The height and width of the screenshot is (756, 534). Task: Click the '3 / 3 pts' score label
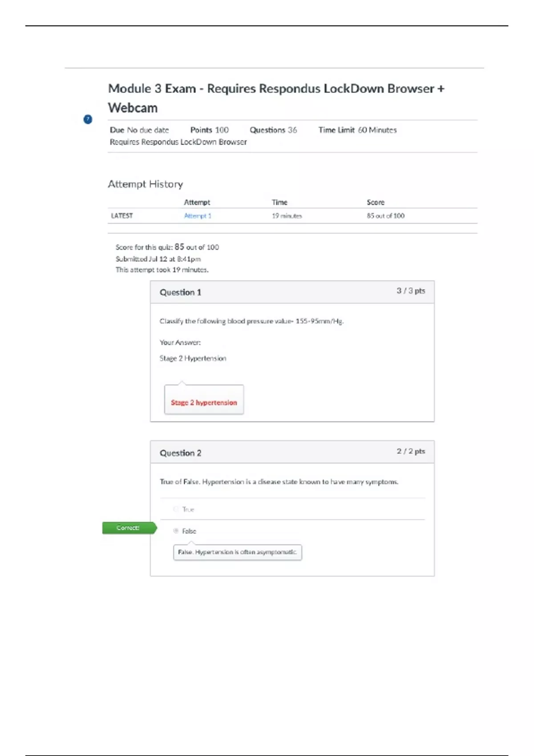411,291
